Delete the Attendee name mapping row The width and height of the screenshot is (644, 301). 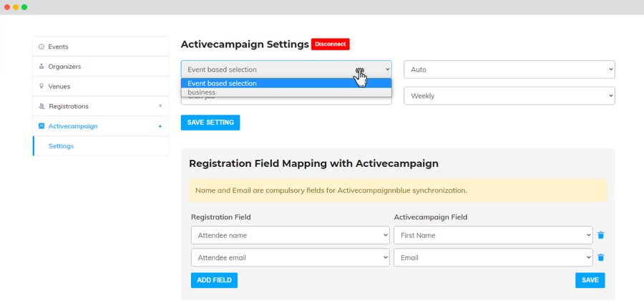(x=600, y=235)
